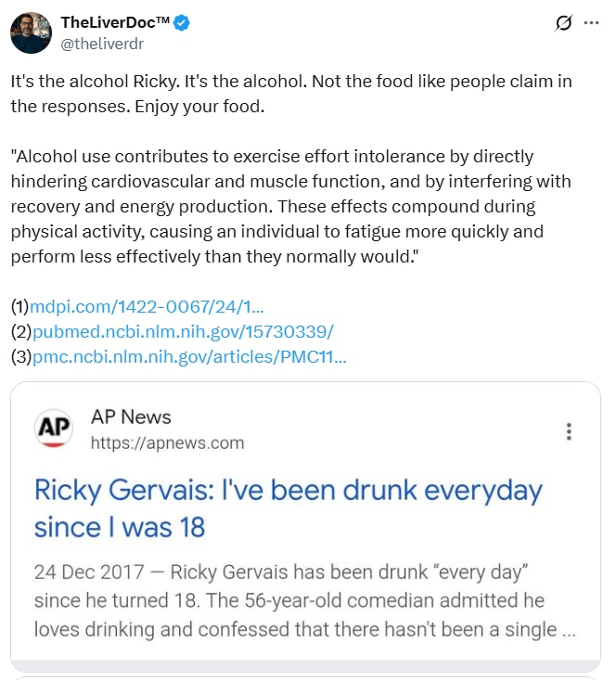Open vertical dots menu on AP result
Screen dimensions: 616x680
point(569,431)
